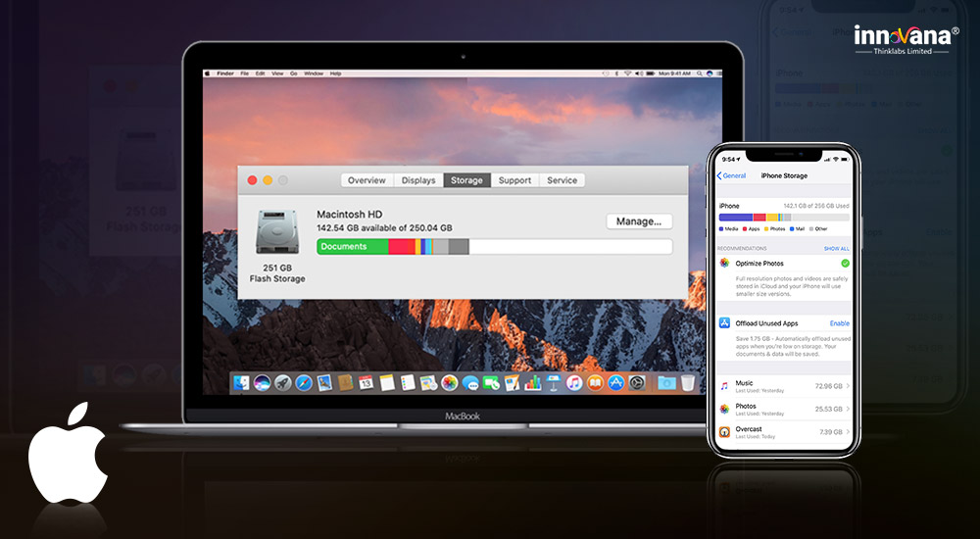Click Wi-Fi status icon in Mac menu bar

pos(627,73)
